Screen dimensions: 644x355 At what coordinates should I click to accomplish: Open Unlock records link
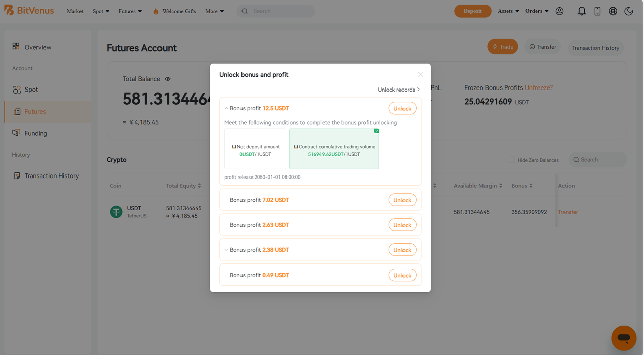[x=399, y=90]
